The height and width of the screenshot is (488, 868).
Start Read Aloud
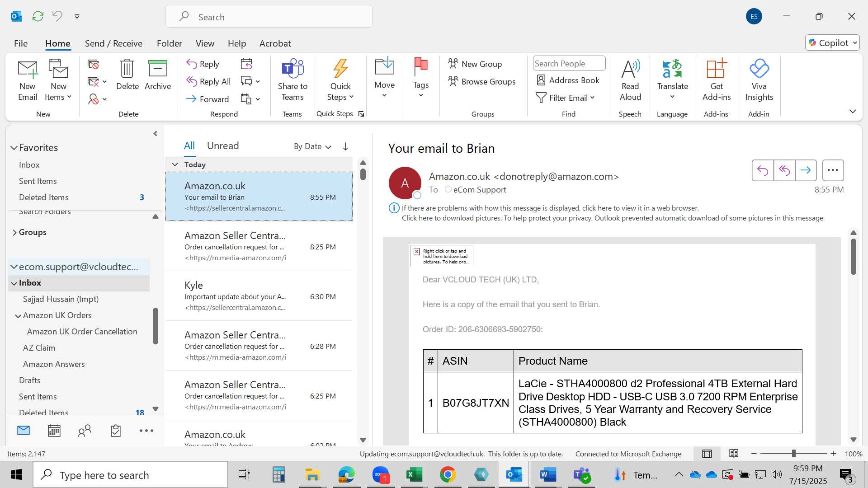(x=630, y=80)
